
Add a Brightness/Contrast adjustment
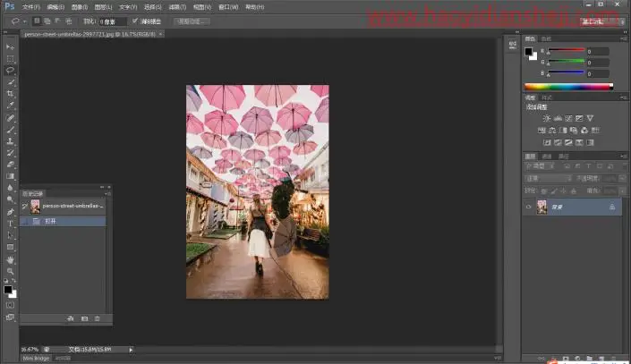pyautogui.click(x=547, y=118)
